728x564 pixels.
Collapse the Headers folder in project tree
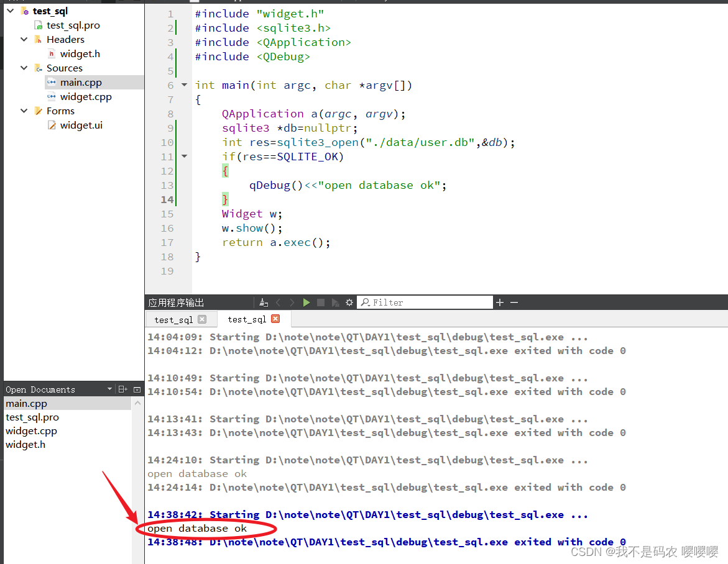coord(24,39)
